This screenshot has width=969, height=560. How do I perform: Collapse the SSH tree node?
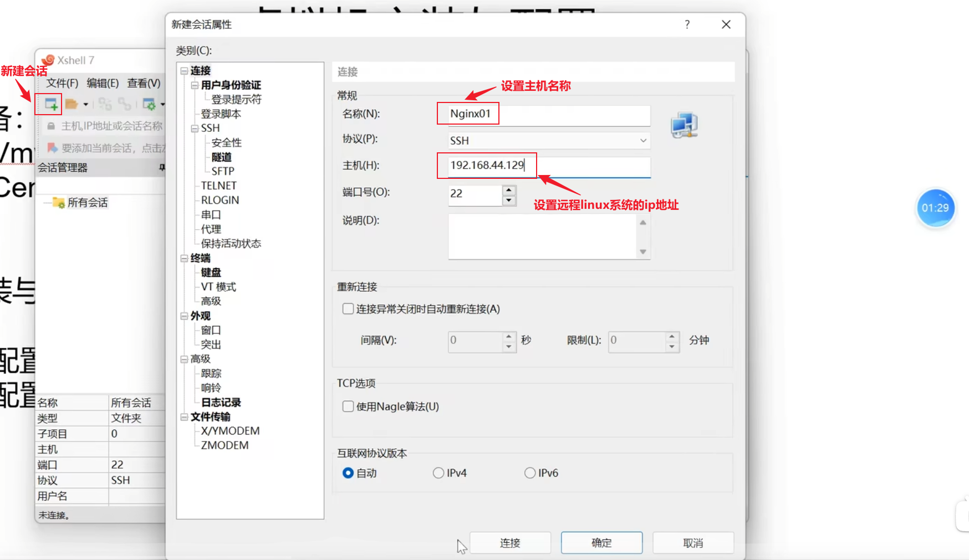(195, 129)
